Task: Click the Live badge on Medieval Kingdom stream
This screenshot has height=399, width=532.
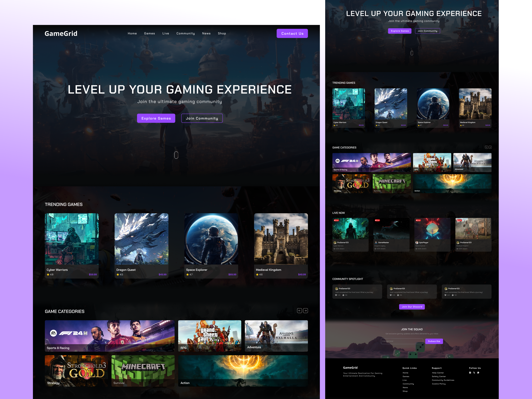Action: 459,220
